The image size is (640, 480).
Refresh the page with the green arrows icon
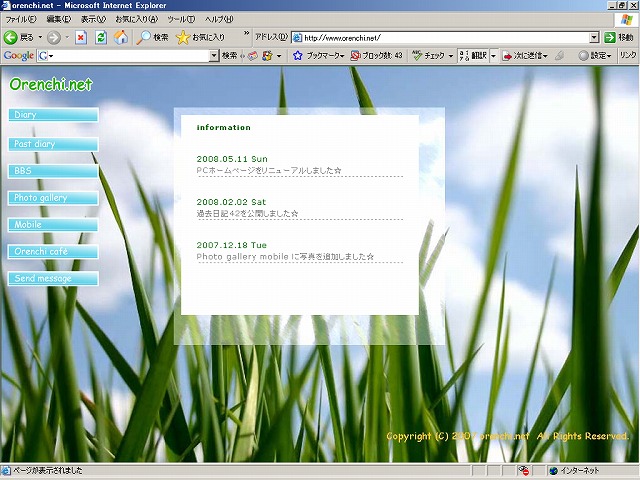(x=101, y=38)
